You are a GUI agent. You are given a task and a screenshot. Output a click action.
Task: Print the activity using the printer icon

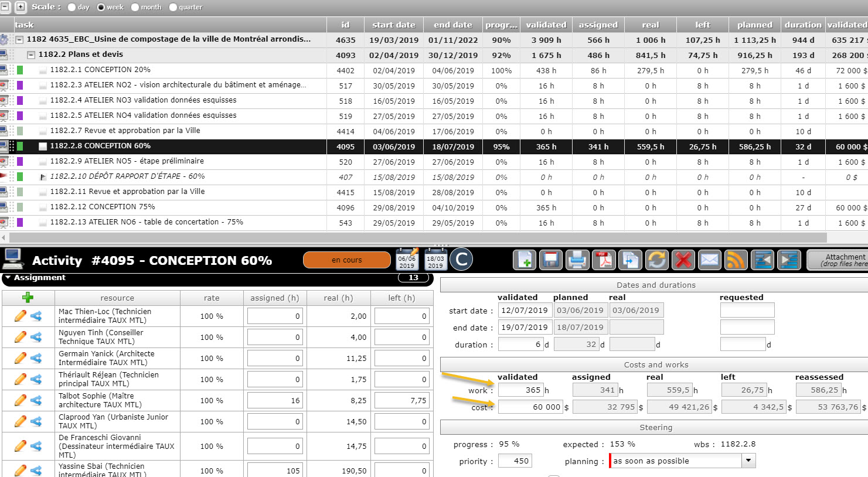click(577, 260)
